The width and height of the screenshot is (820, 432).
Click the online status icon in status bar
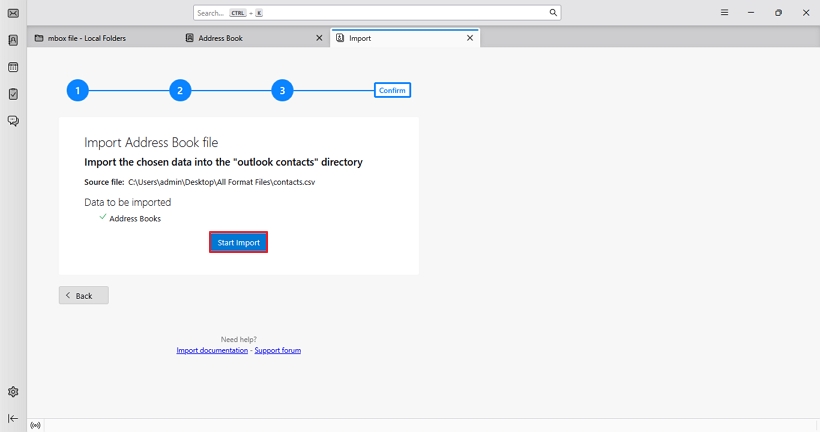35,425
